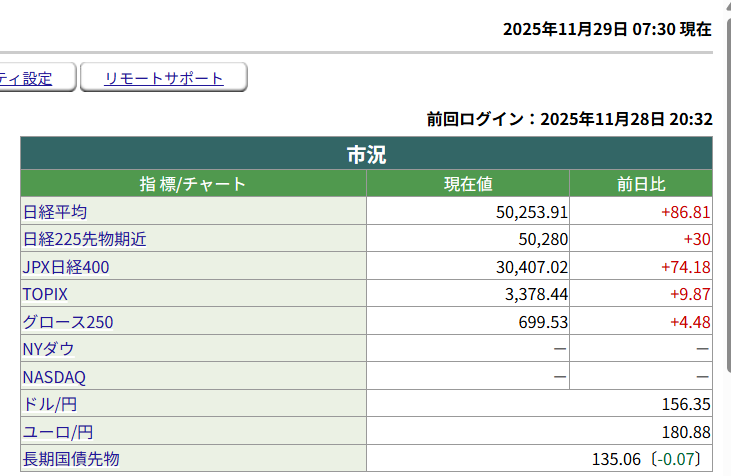Click the ユーロ/円 row label
Viewport: 731px width, 476px height.
click(57, 432)
